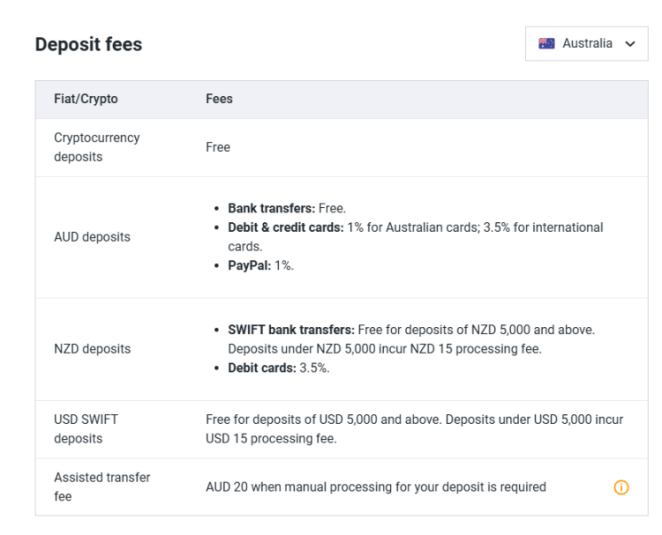The height and width of the screenshot is (535, 662).
Task: Click the dropdown chevron beside Australia
Action: click(630, 44)
